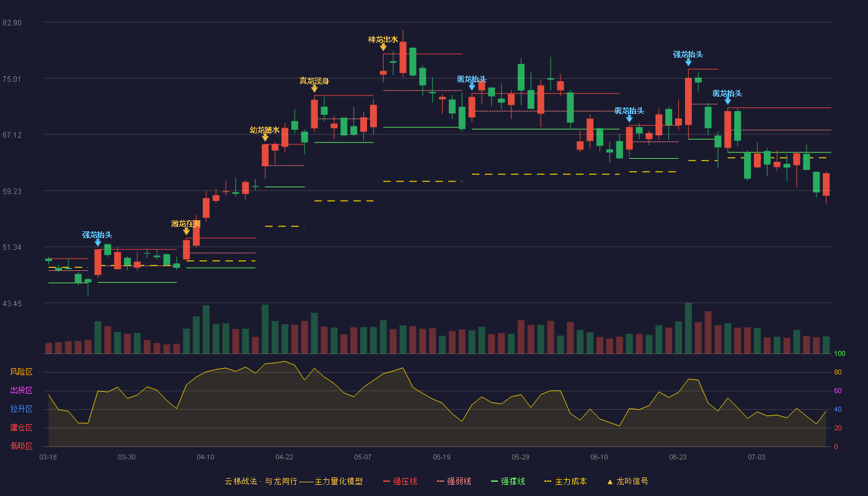Click the 03-18 date axis label
The width and height of the screenshot is (868, 496).
click(x=48, y=457)
